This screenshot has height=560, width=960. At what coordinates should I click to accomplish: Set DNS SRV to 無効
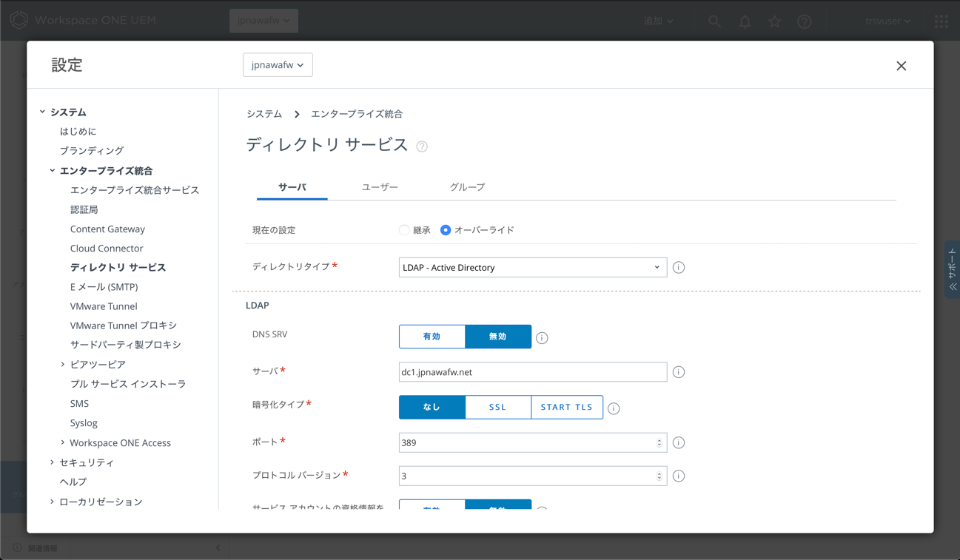pos(498,337)
